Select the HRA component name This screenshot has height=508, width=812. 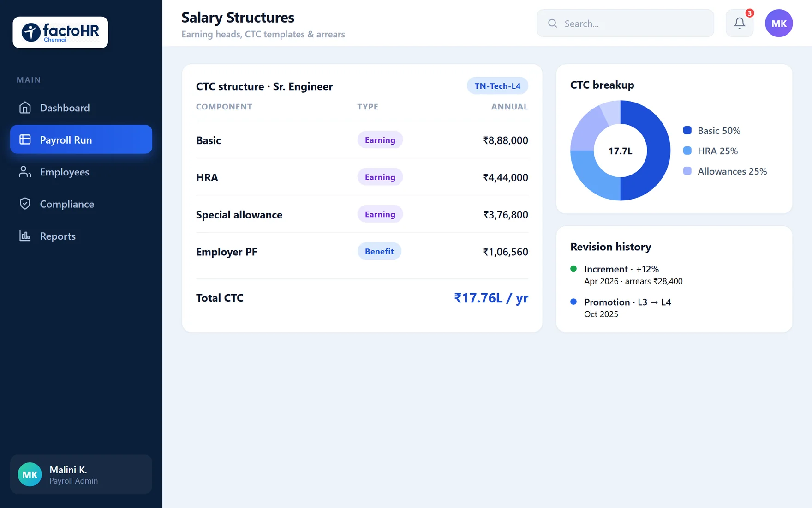tap(207, 177)
